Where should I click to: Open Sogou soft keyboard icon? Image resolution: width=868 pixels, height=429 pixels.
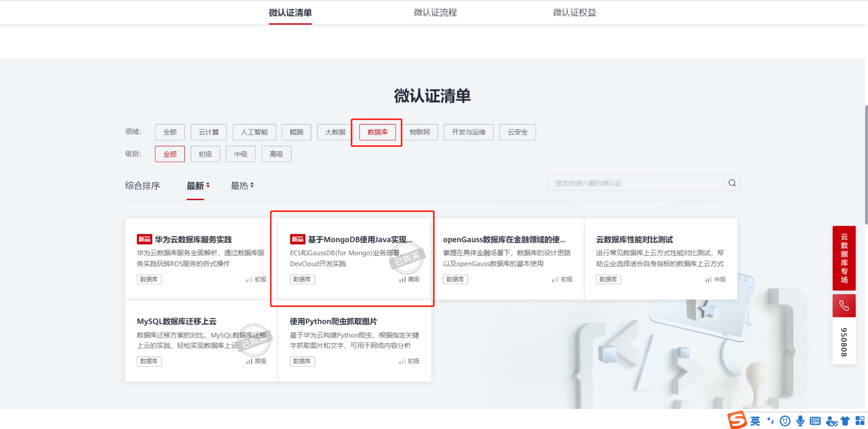pyautogui.click(x=815, y=421)
